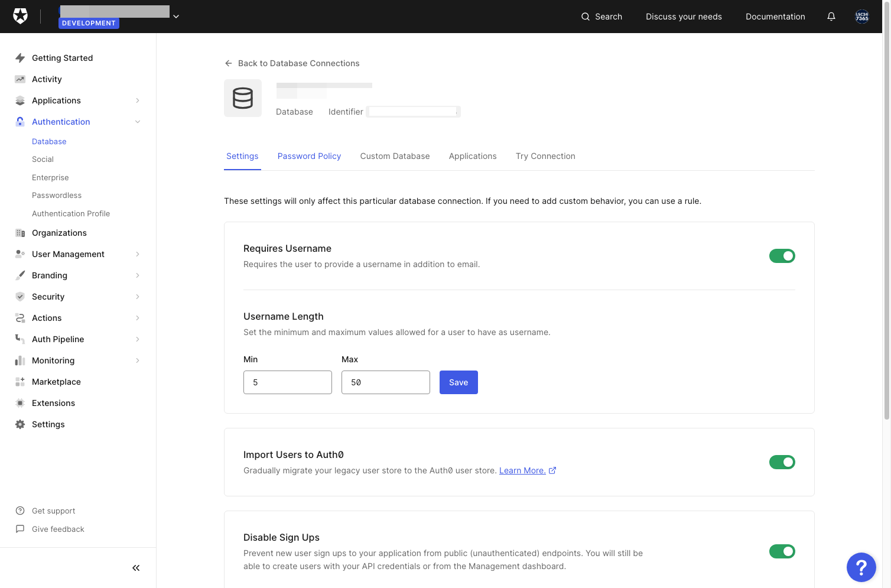The width and height of the screenshot is (891, 588).
Task: Open the blue help question-mark bubble
Action: click(x=861, y=567)
